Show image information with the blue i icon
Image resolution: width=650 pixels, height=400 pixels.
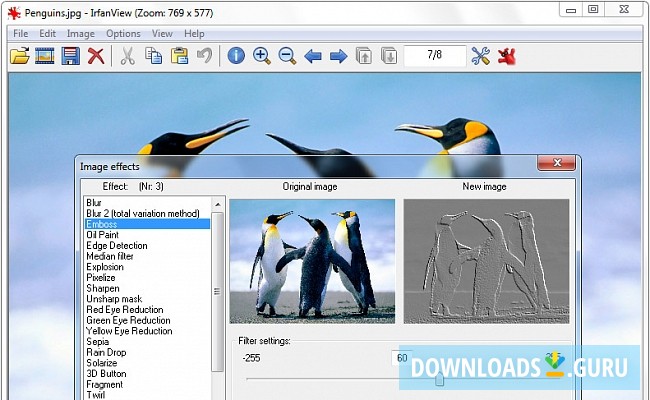coord(236,56)
